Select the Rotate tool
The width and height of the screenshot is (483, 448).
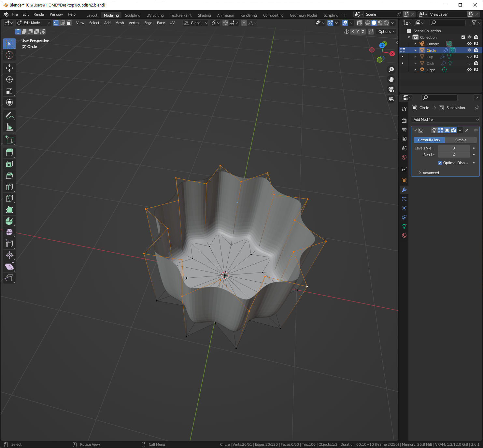pyautogui.click(x=9, y=79)
